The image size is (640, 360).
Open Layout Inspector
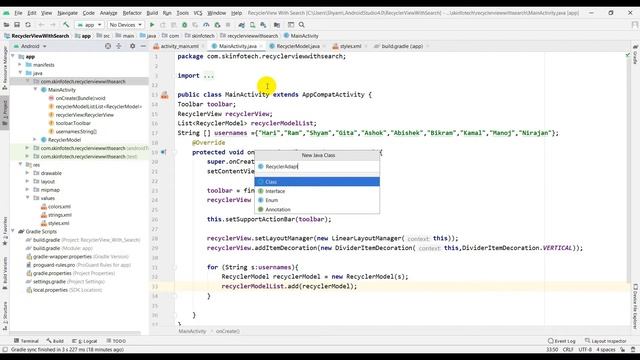(x=605, y=341)
